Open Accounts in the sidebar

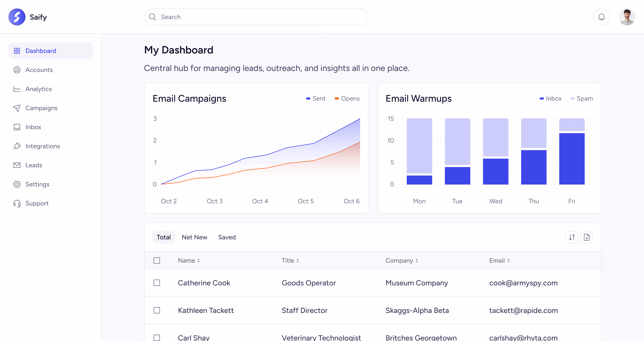(x=39, y=70)
